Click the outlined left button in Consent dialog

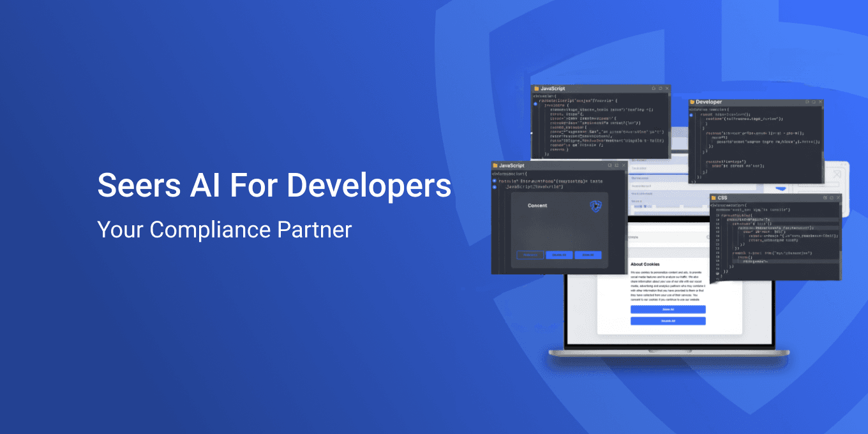(530, 255)
